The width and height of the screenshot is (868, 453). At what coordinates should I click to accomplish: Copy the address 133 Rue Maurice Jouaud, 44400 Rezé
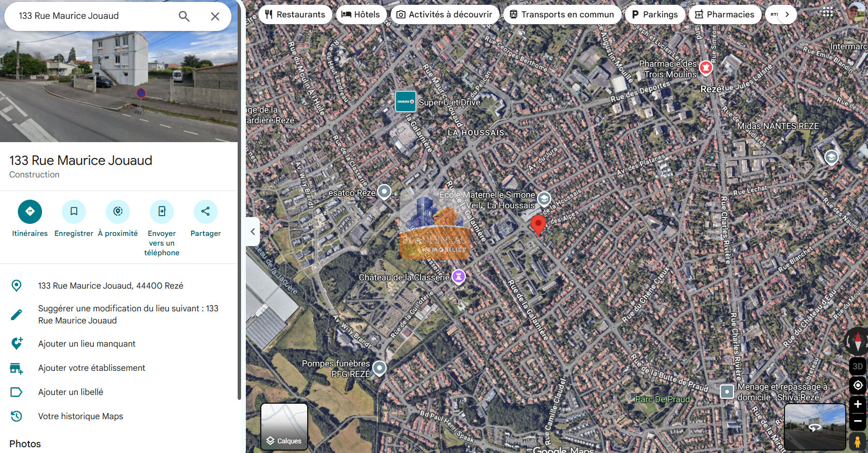click(111, 286)
